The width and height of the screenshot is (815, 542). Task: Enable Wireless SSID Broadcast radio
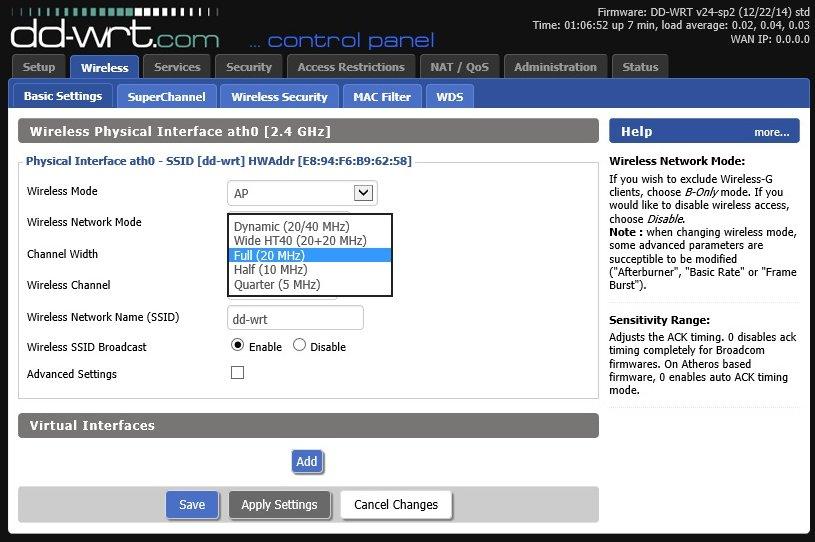(x=238, y=345)
